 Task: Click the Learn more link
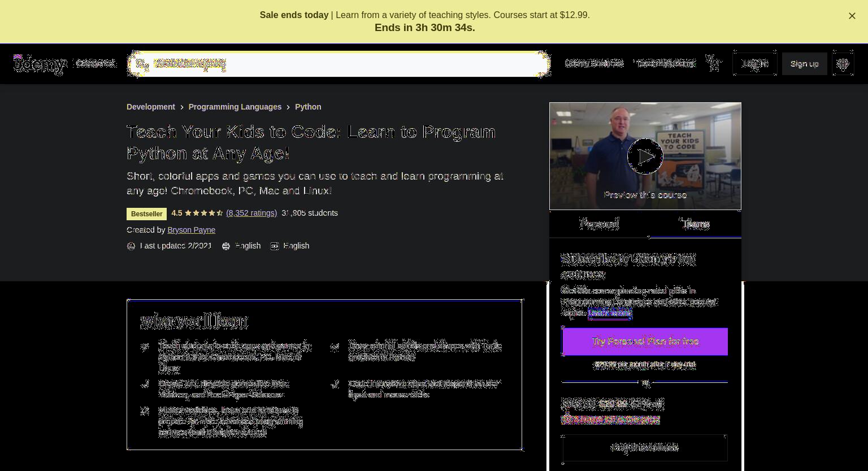coord(610,313)
